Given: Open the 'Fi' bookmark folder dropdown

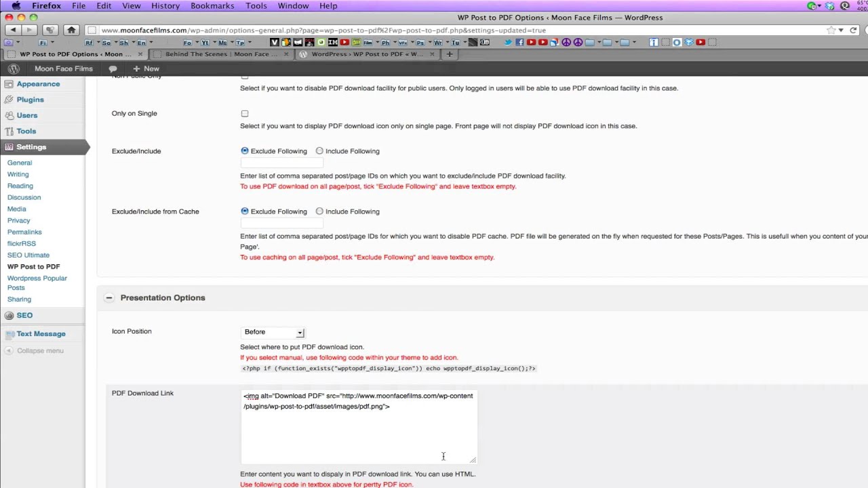Looking at the screenshot, I should [45, 42].
